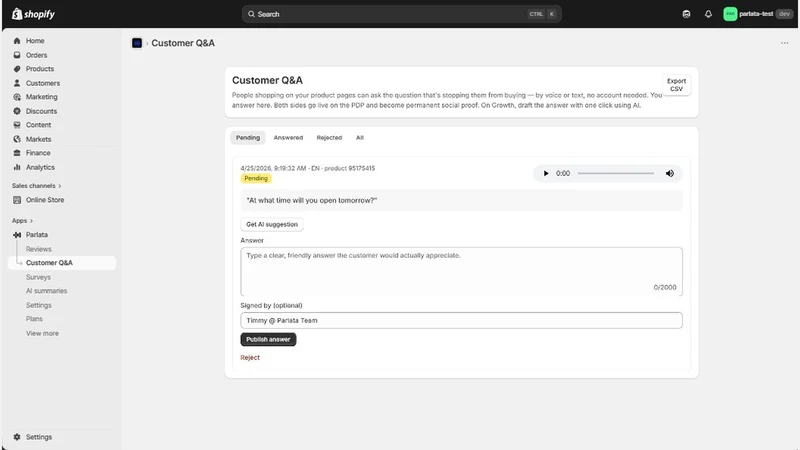The width and height of the screenshot is (800, 450).
Task: Open Plans in Parlata submenu
Action: 34,319
